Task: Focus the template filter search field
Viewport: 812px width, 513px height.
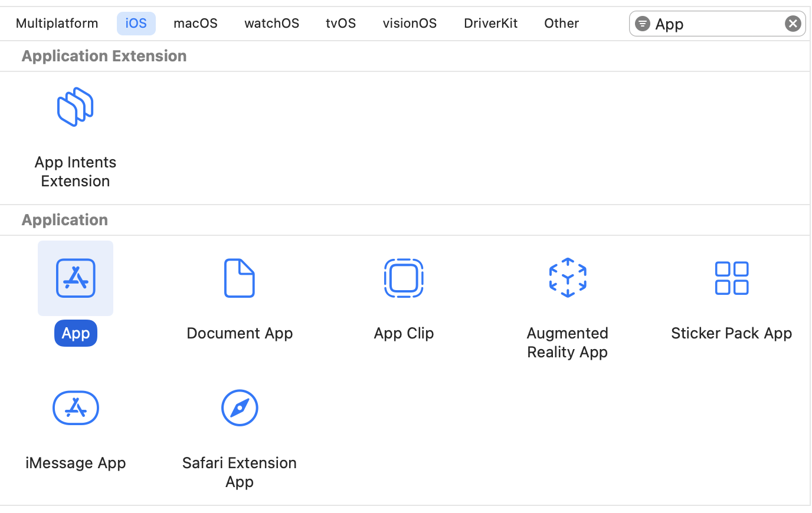Action: [718, 24]
